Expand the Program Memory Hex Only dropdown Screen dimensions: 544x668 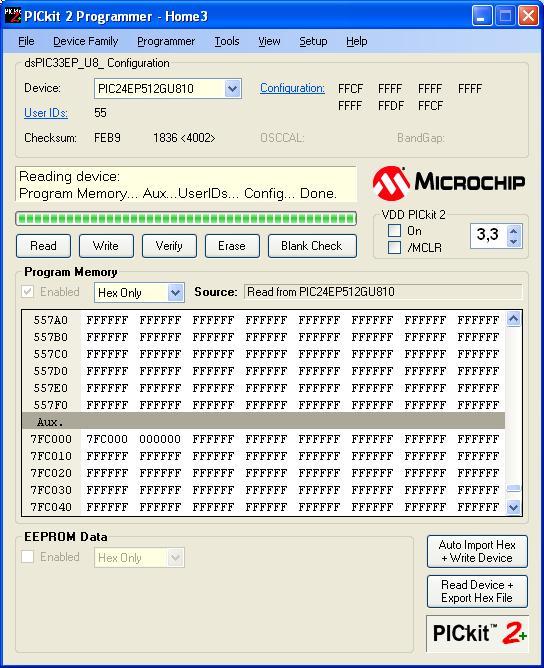175,293
